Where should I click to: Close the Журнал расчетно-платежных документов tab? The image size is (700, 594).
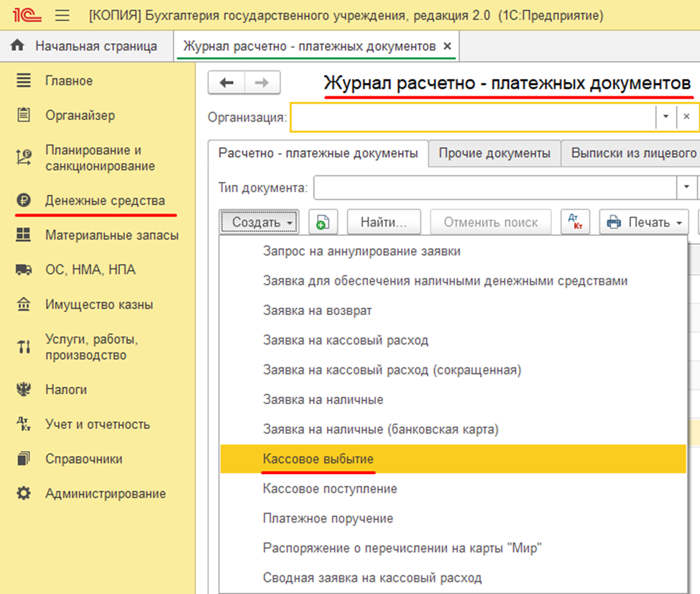(447, 46)
